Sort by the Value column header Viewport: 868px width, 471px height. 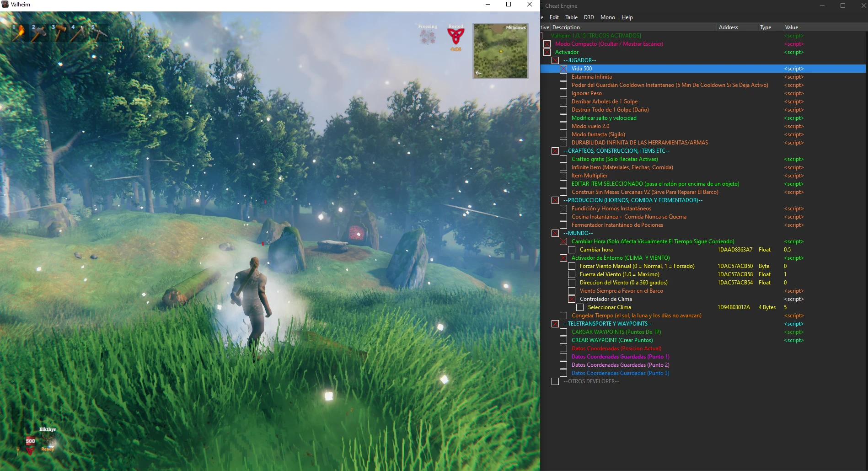pyautogui.click(x=825, y=27)
